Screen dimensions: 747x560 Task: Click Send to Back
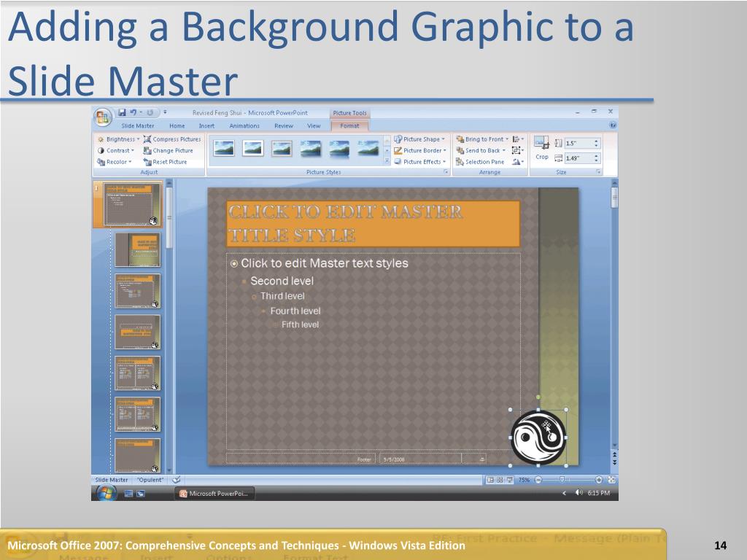click(x=480, y=150)
